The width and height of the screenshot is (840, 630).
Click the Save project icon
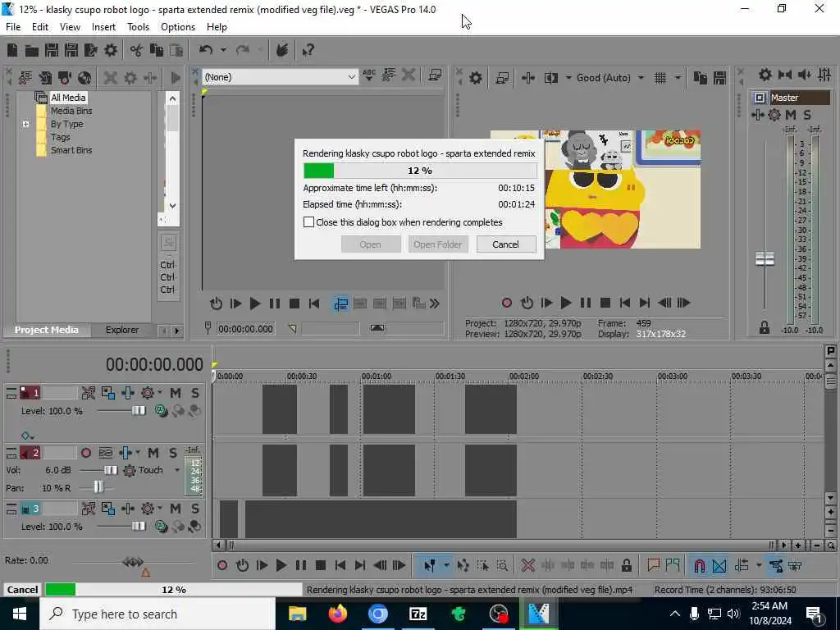coord(52,50)
